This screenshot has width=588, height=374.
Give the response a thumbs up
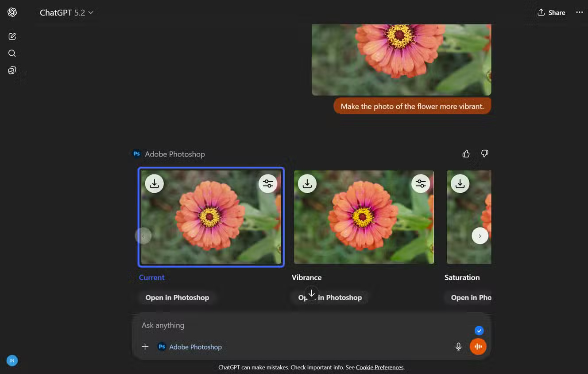(466, 154)
